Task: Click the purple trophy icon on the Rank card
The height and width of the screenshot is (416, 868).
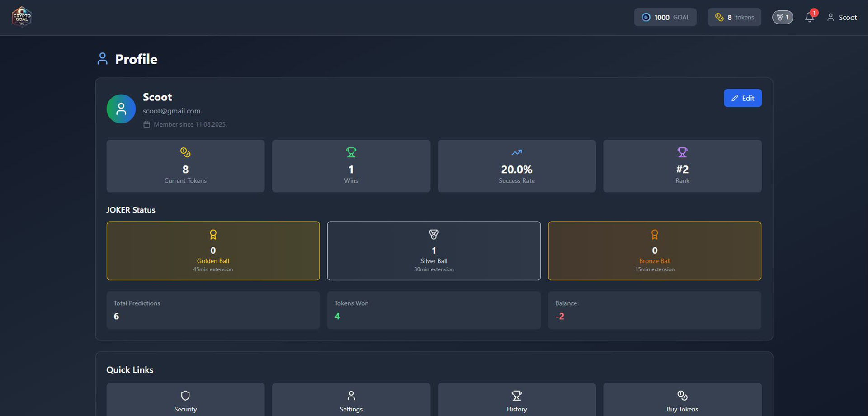Action: pos(682,152)
